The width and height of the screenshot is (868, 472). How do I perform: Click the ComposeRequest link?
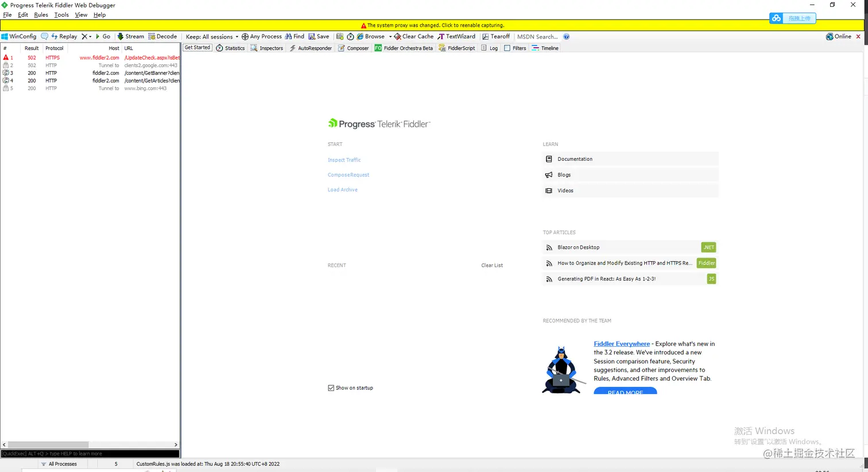(x=348, y=175)
